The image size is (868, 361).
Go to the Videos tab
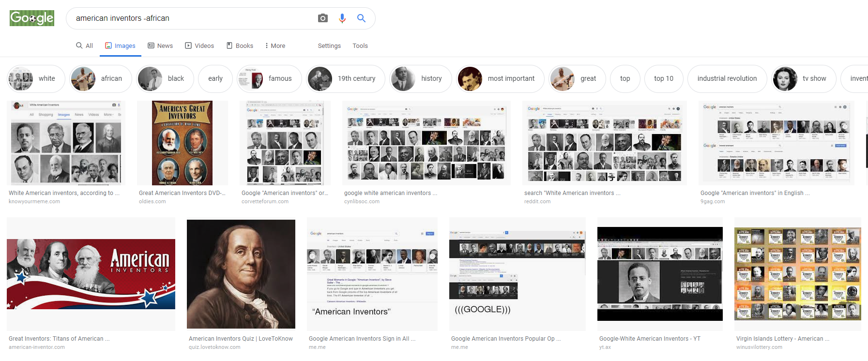199,45
